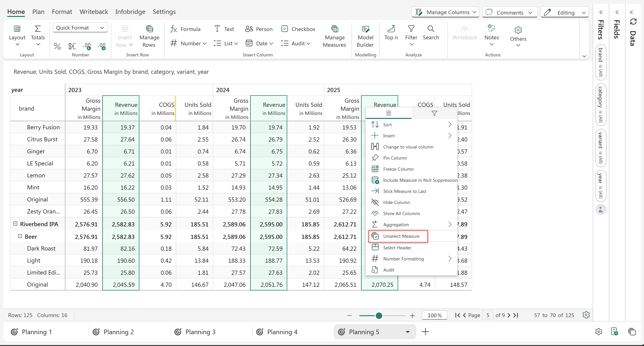644x346 pixels.
Task: Collapse the Beer category row
Action: (20, 236)
